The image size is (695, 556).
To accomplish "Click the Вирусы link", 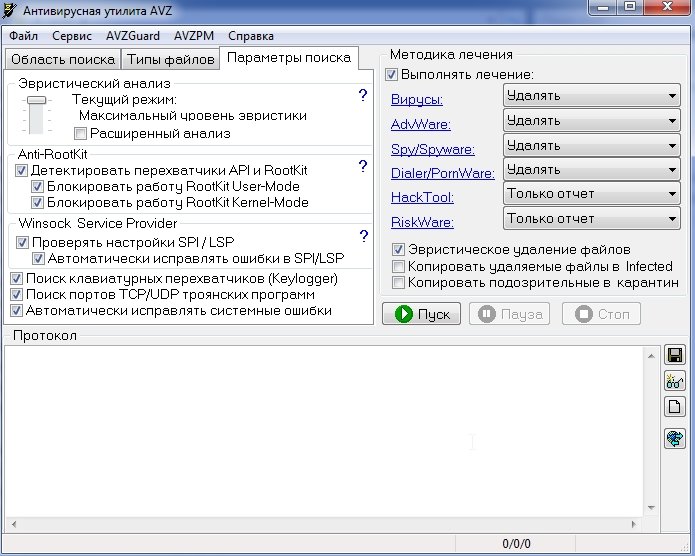I will pos(417,99).
